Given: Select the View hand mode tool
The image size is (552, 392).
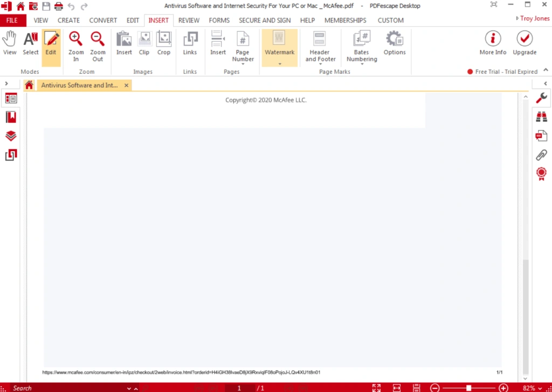Looking at the screenshot, I should pos(10,44).
